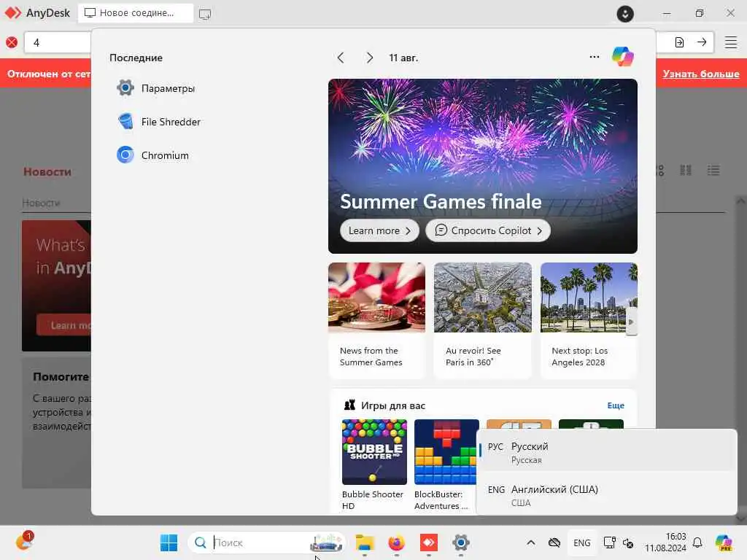The width and height of the screenshot is (747, 560).
Task: Show hidden tray icons chevron
Action: point(531,542)
